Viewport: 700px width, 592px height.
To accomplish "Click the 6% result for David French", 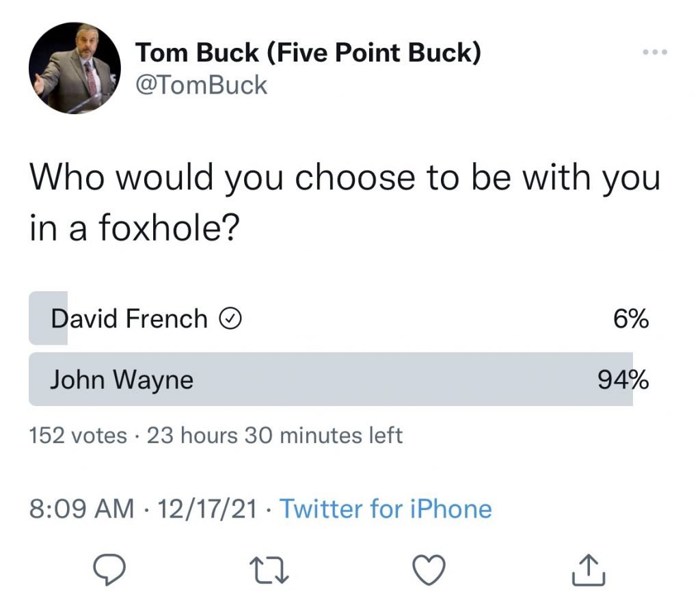I will click(631, 319).
